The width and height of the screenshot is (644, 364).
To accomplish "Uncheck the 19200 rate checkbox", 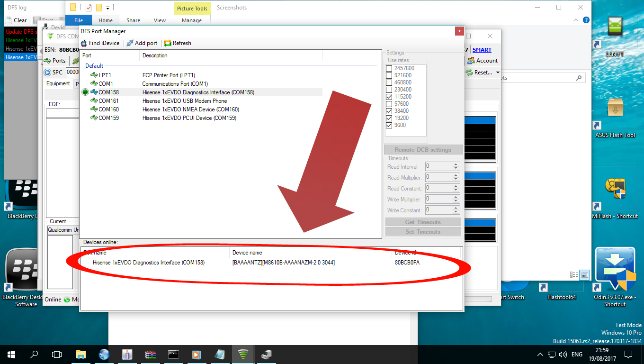I will pyautogui.click(x=389, y=118).
